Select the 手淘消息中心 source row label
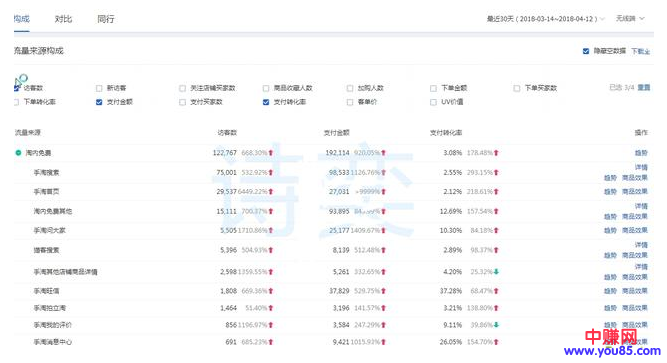The image size is (667, 363). [x=53, y=342]
